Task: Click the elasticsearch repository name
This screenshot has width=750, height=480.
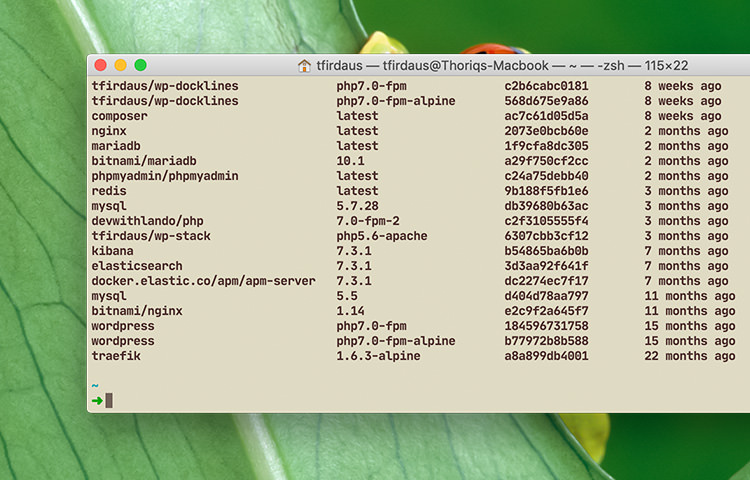Action: click(x=137, y=266)
